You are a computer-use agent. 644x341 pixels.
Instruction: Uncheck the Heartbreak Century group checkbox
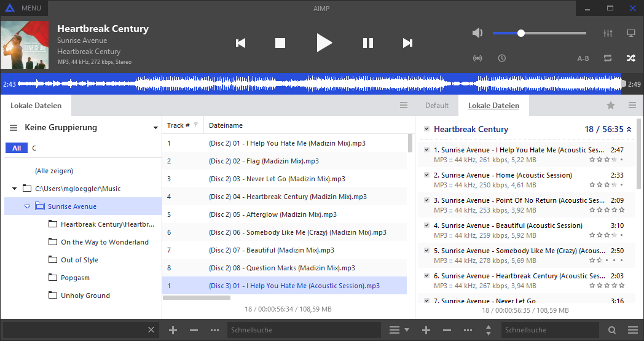tap(426, 129)
